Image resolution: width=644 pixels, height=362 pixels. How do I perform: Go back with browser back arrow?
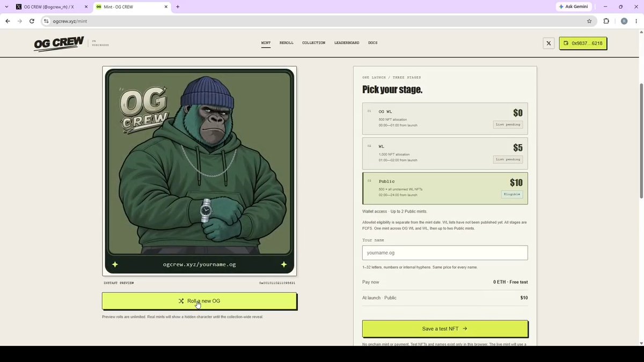(x=8, y=21)
